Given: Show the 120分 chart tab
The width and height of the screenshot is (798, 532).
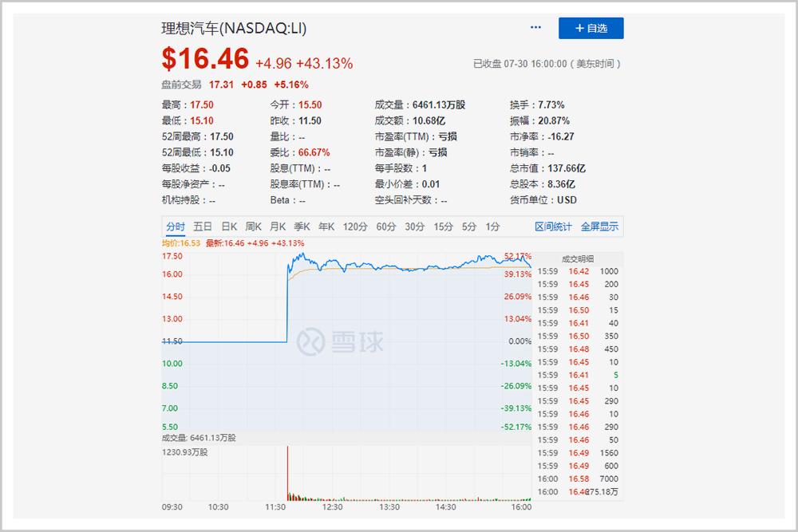Looking at the screenshot, I should coord(355,227).
